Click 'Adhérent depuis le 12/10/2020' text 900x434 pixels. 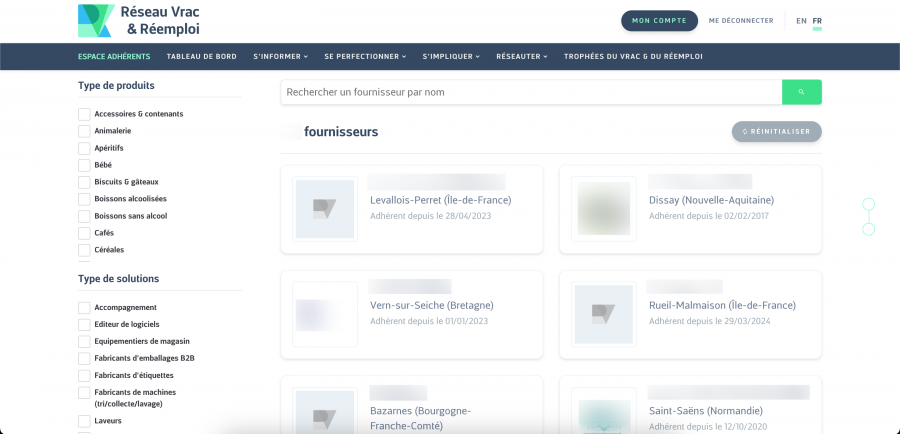tap(709, 427)
